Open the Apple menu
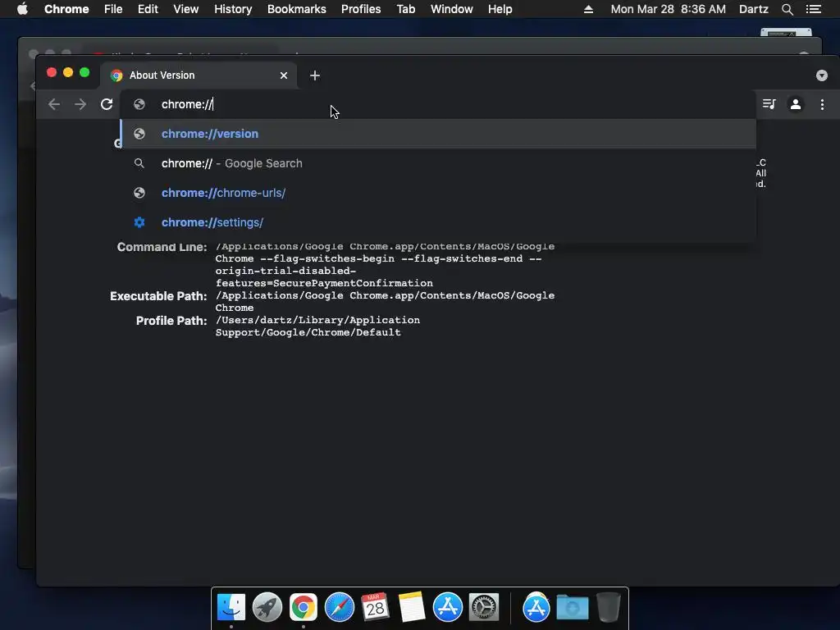The height and width of the screenshot is (630, 840). (22, 9)
